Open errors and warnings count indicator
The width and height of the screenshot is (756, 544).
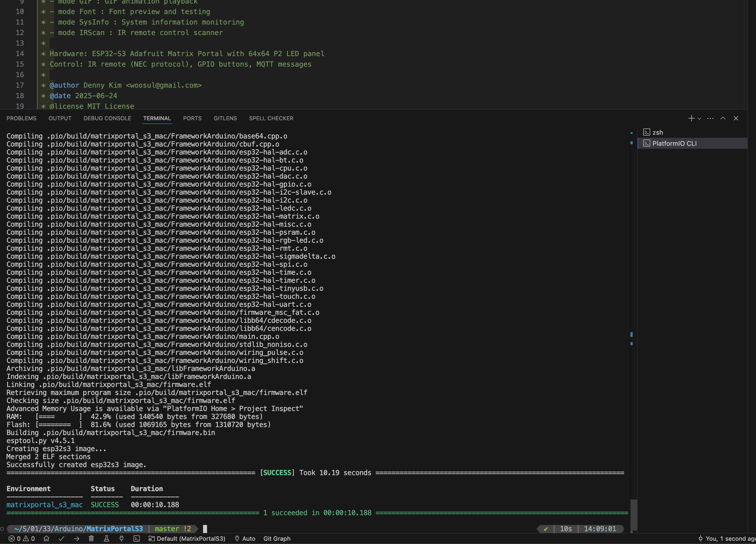point(22,538)
